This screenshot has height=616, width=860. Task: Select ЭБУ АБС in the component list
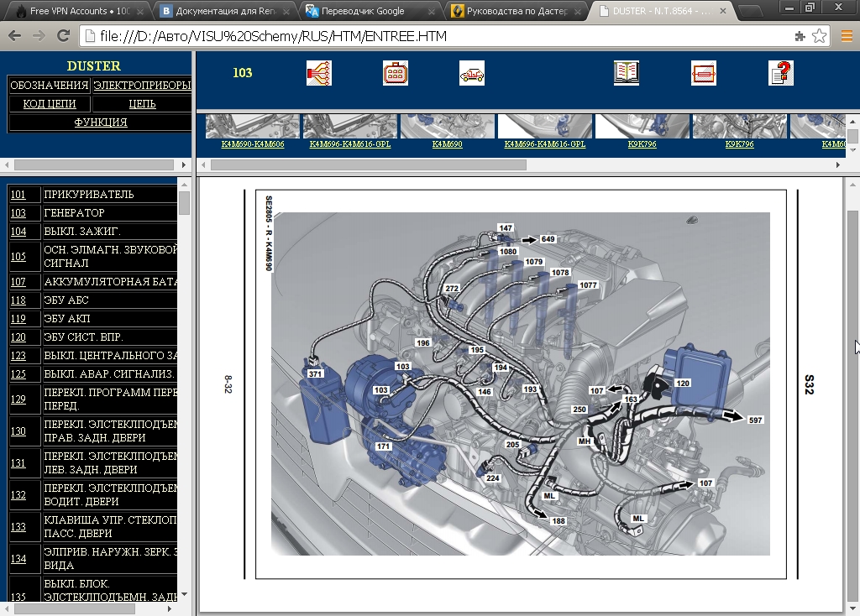point(66,300)
